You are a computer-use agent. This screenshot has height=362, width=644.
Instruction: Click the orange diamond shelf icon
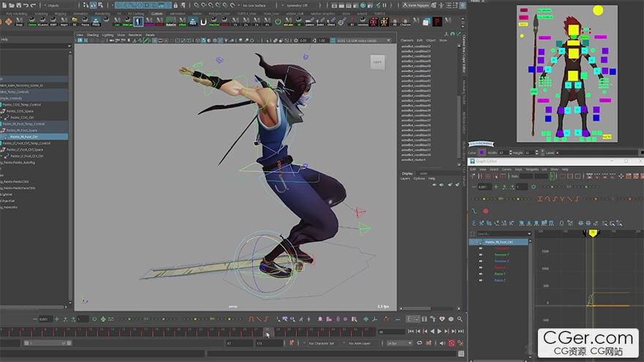point(9,22)
